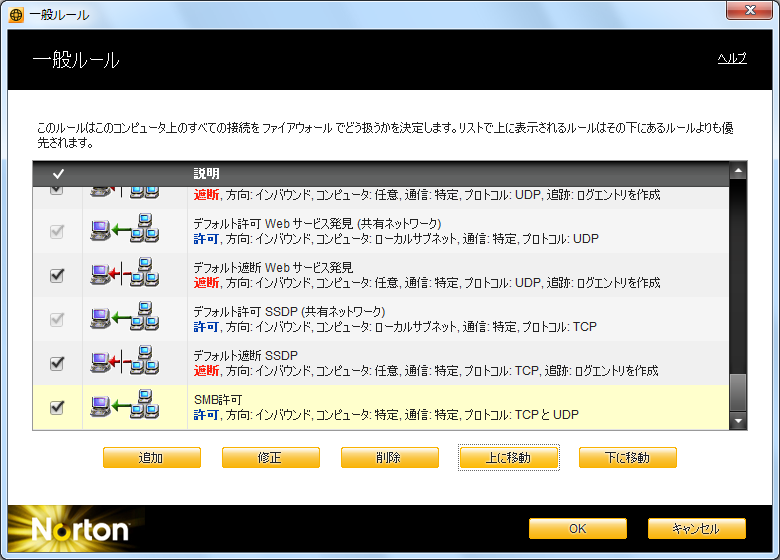Move rule down with 下に移動

628,458
